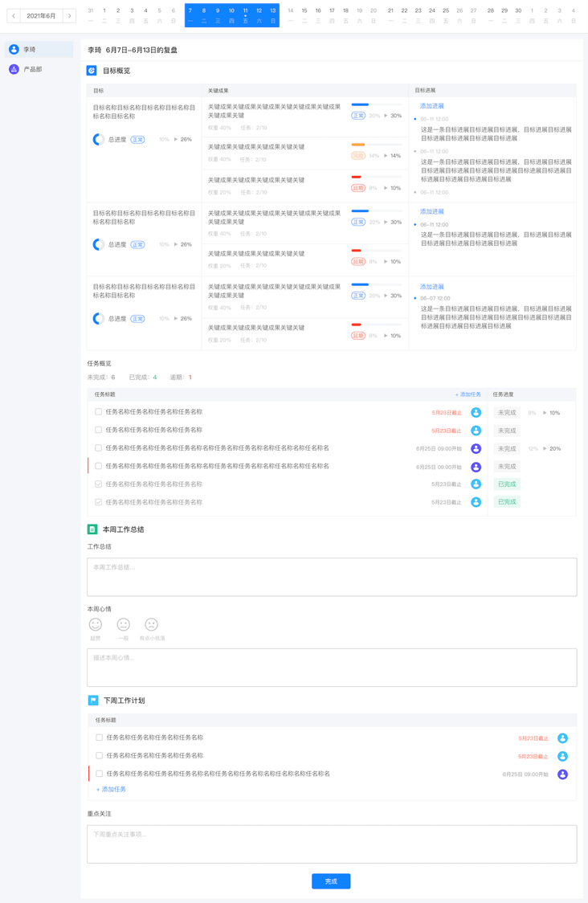This screenshot has height=903, width=588.
Task: Select 李琦 in the left sidebar
Action: (x=39, y=50)
